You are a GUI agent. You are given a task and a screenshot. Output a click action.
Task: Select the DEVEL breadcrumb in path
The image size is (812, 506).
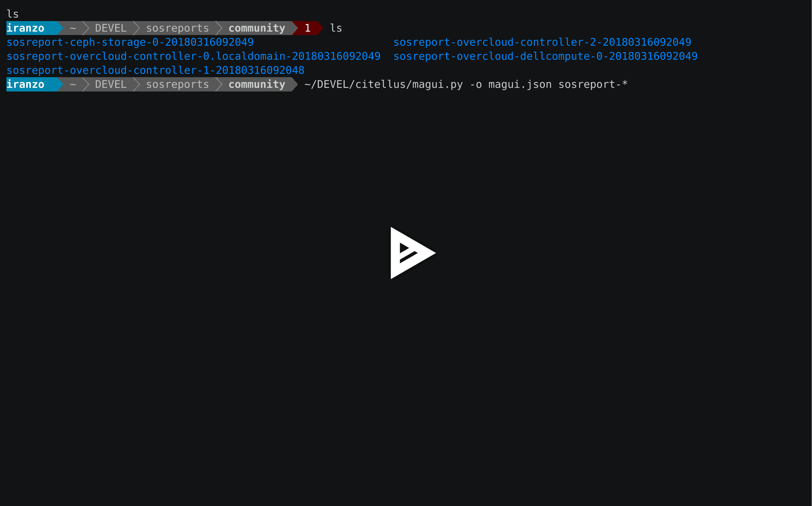(110, 28)
